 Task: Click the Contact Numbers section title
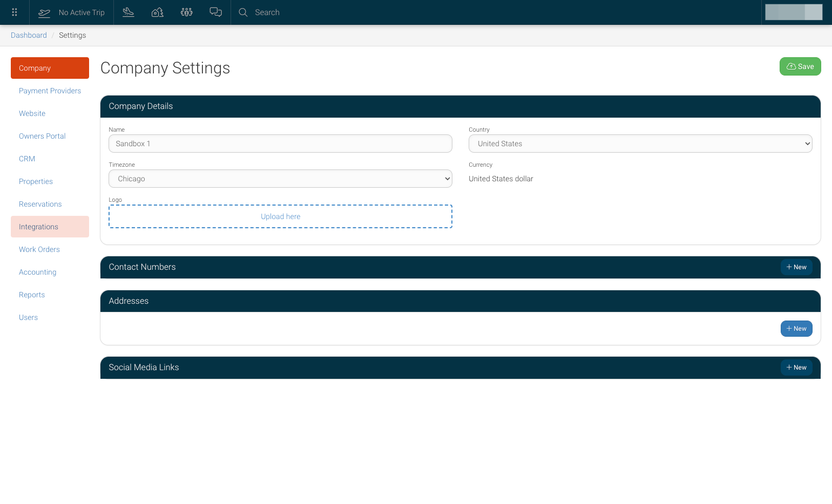pos(142,267)
